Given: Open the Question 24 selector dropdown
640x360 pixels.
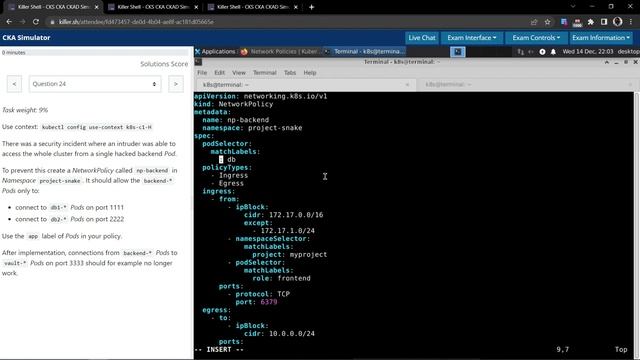Looking at the screenshot, I should pyautogui.click(x=95, y=84).
